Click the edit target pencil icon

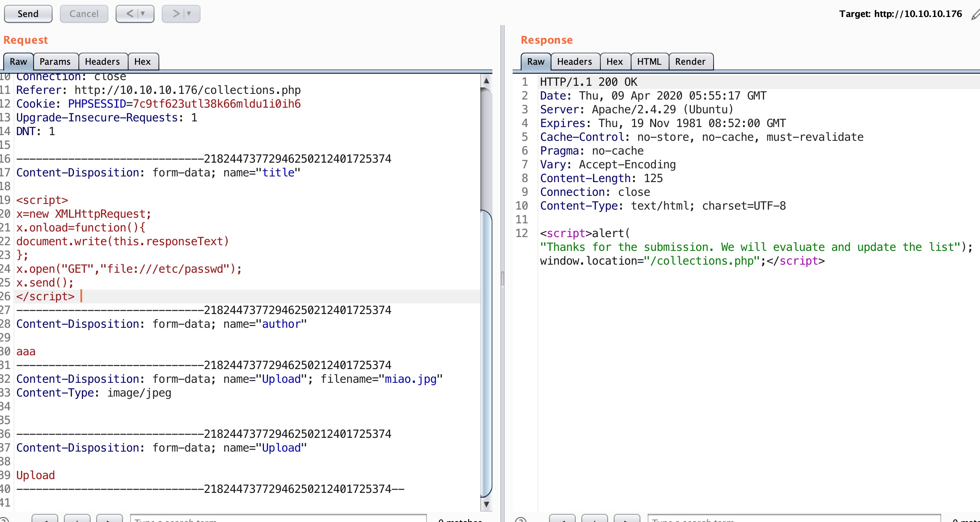click(x=975, y=15)
